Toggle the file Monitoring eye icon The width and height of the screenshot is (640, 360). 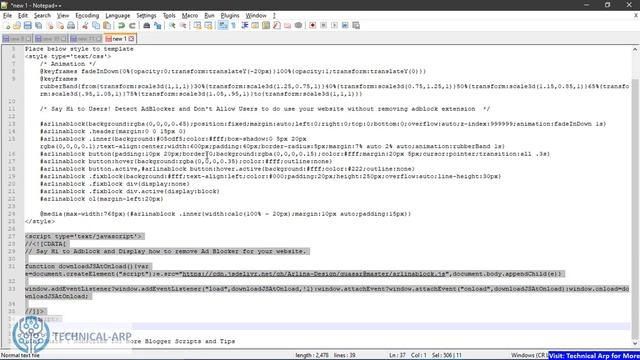298,25
